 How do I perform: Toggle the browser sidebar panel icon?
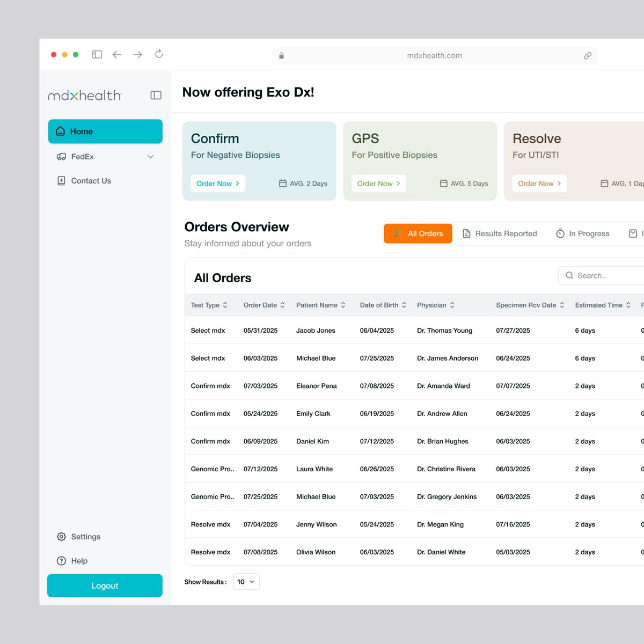97,55
